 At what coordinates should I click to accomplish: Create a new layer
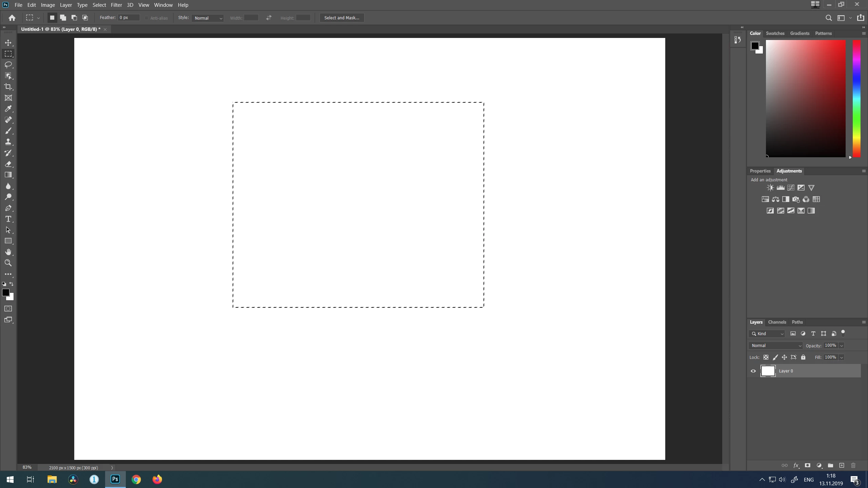coord(842,466)
